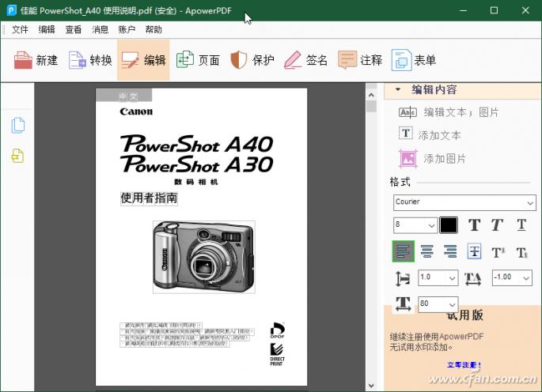The image size is (542, 392).
Task: Collapse the 编辑内容 panel section
Action: click(398, 90)
